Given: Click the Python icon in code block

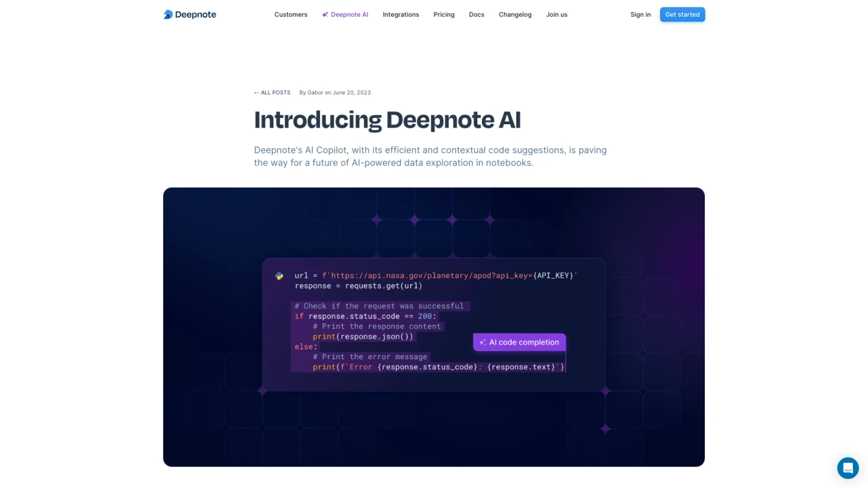Looking at the screenshot, I should tap(279, 276).
